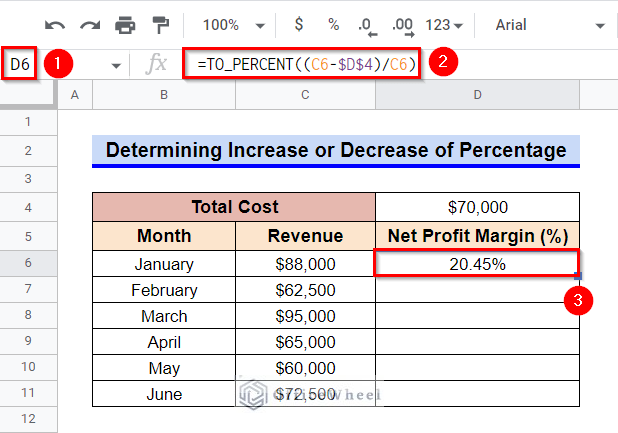
Task: Apply percent format with % icon
Action: (x=333, y=24)
